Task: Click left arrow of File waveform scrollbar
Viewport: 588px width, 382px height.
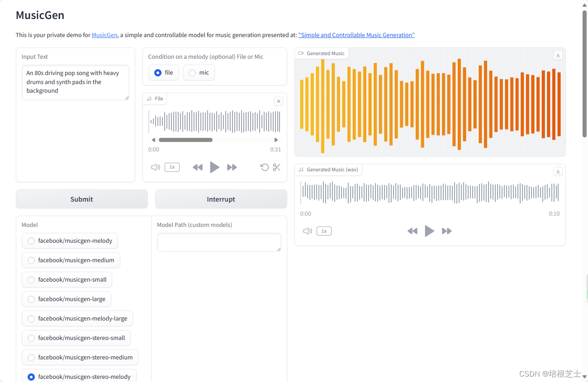Action: 153,140
